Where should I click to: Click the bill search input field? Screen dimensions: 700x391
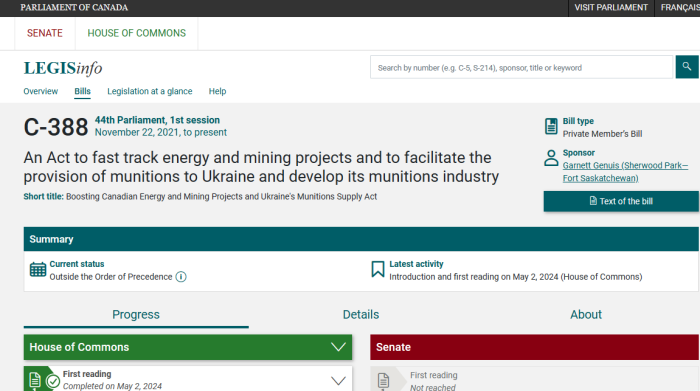coord(521,67)
